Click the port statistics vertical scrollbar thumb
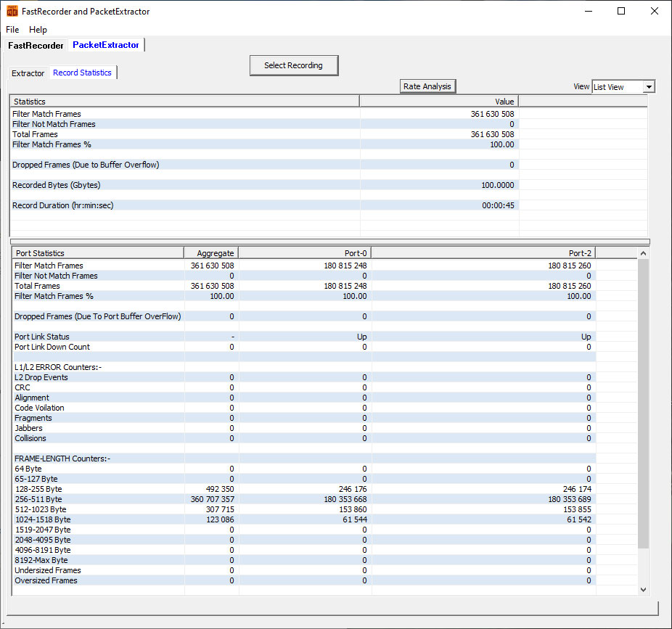The width and height of the screenshot is (672, 629). coord(643,403)
